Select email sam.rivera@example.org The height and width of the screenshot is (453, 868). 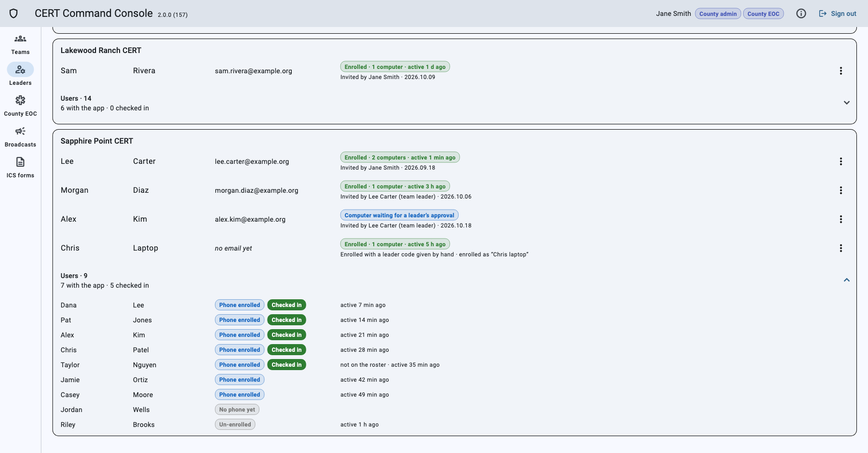[254, 71]
